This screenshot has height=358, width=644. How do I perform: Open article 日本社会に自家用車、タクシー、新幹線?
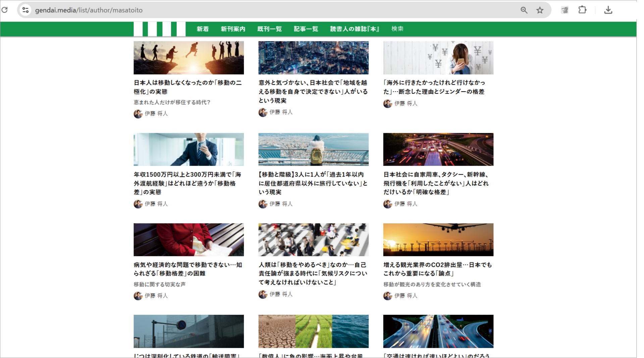tap(436, 183)
